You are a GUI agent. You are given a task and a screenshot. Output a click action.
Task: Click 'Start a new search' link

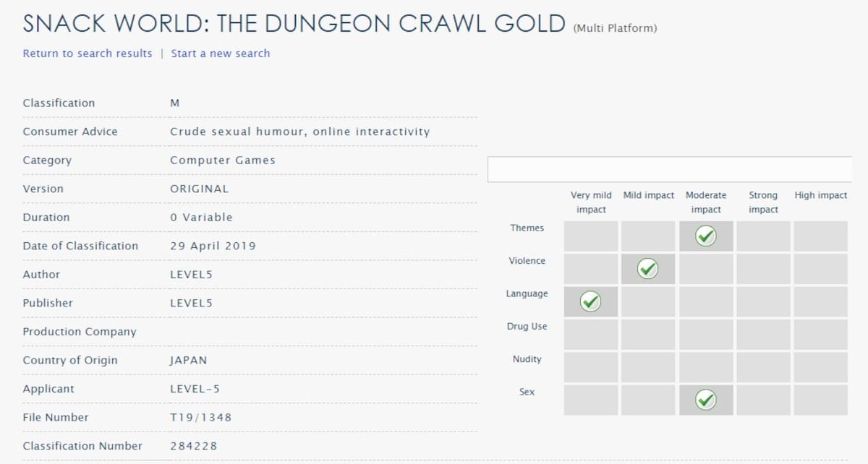(x=221, y=53)
